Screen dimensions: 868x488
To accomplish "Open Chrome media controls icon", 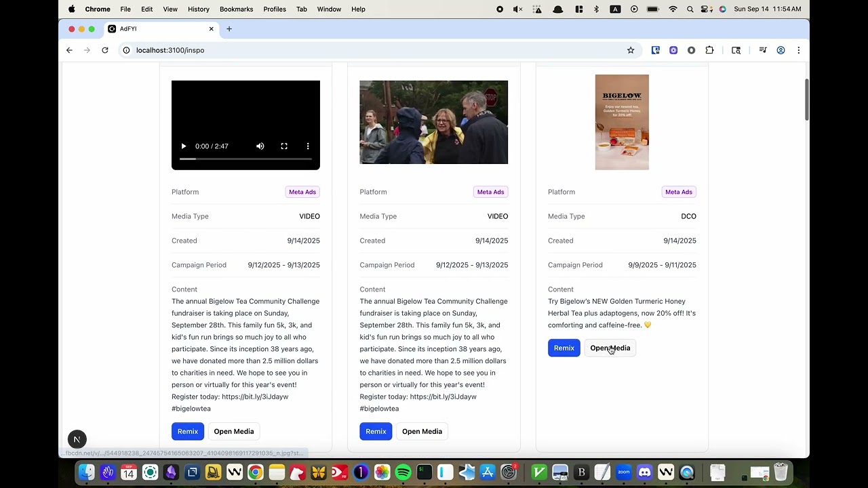I will click(x=763, y=50).
